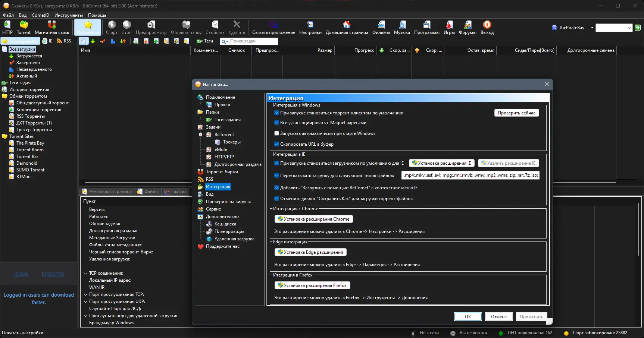Toggle the Избранное star toolbar button
The height and width of the screenshot is (338, 644).
(88, 28)
